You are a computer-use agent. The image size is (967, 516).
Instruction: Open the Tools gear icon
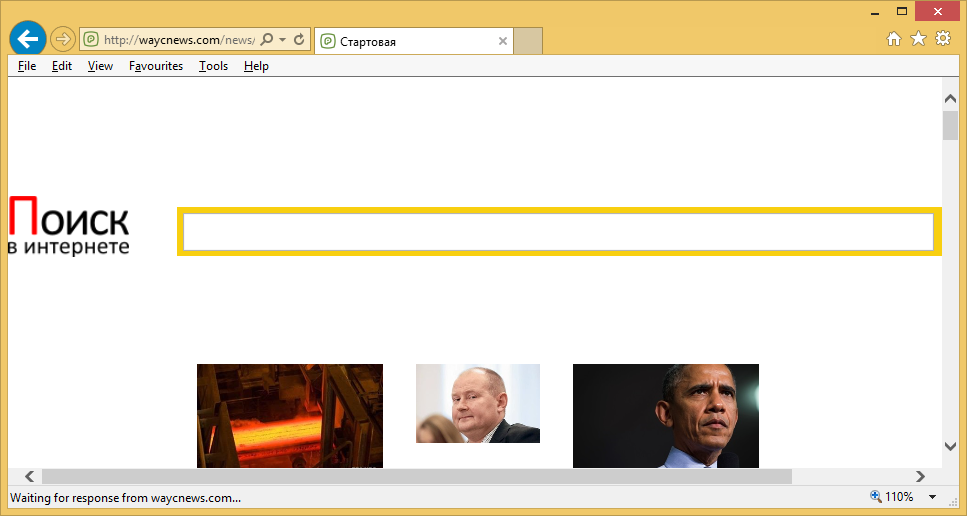(x=942, y=39)
